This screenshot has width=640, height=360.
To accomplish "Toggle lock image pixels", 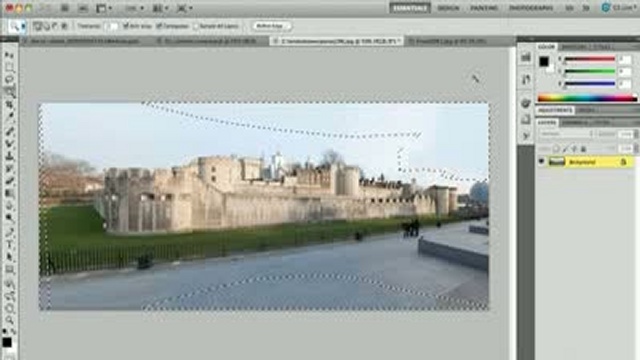I will click(565, 149).
